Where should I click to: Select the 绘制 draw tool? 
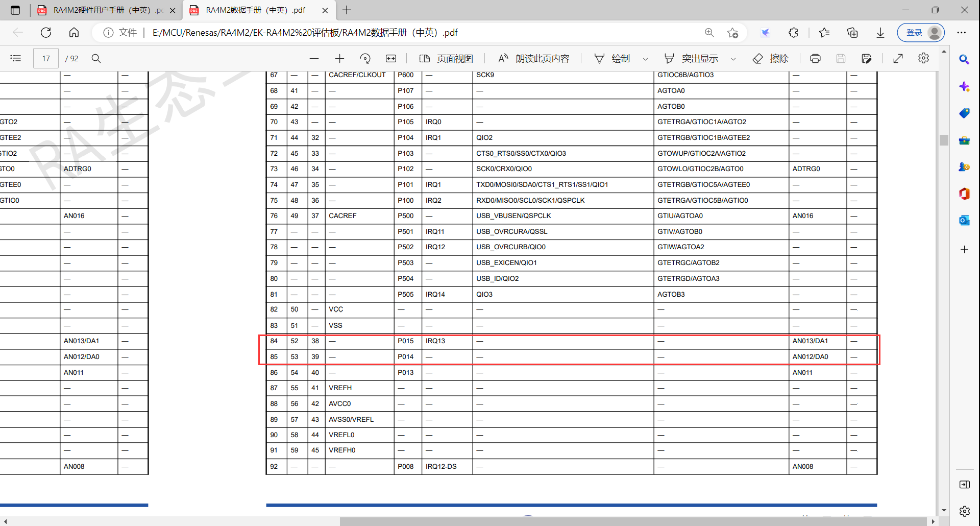(x=612, y=58)
